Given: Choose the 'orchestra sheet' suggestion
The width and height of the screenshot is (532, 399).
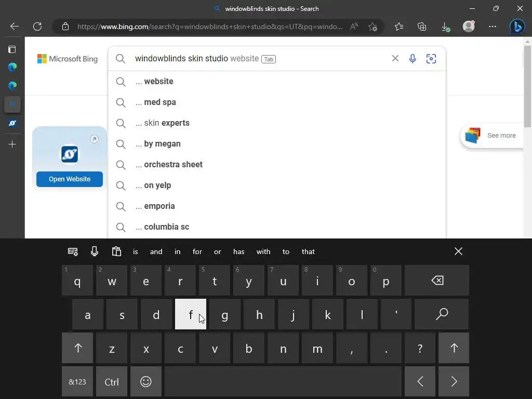Looking at the screenshot, I should click(277, 165).
